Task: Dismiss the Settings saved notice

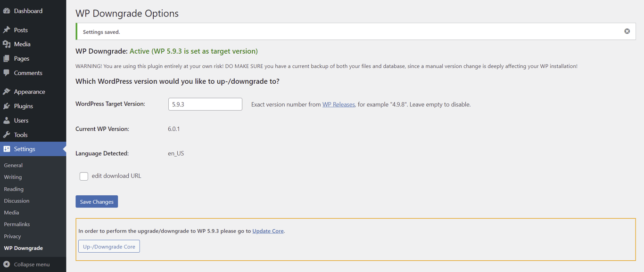Action: point(627,32)
